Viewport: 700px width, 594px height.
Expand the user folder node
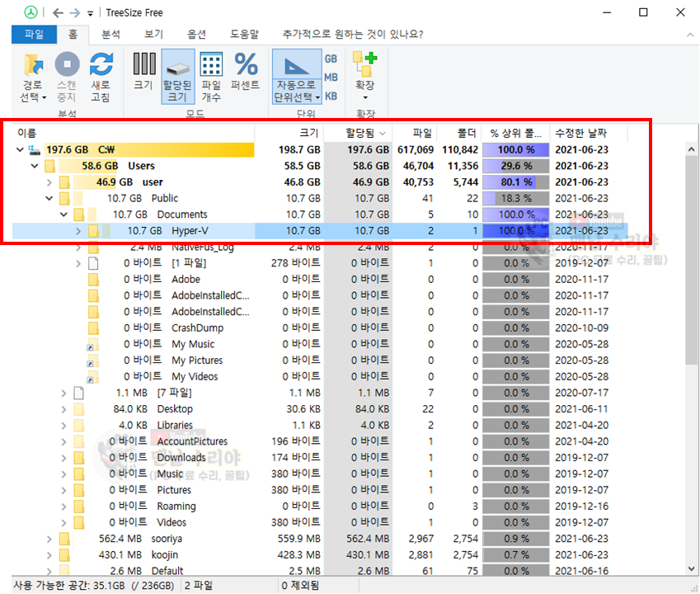click(49, 182)
